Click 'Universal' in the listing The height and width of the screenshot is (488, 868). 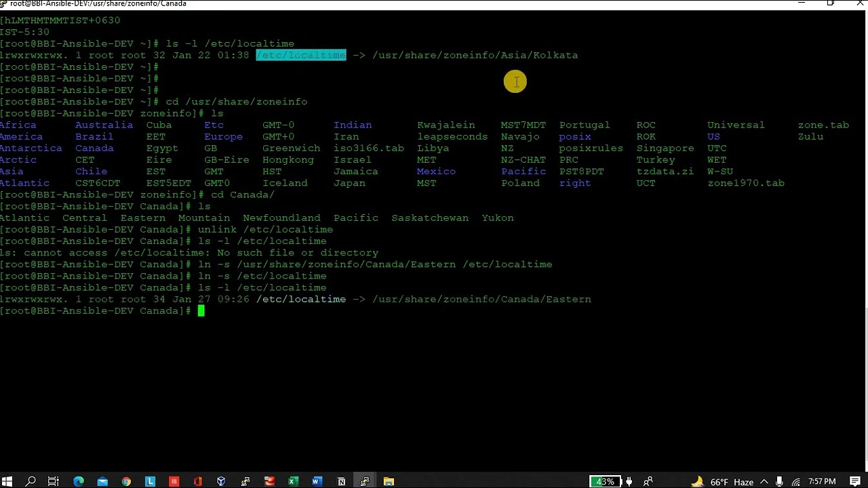(x=736, y=125)
